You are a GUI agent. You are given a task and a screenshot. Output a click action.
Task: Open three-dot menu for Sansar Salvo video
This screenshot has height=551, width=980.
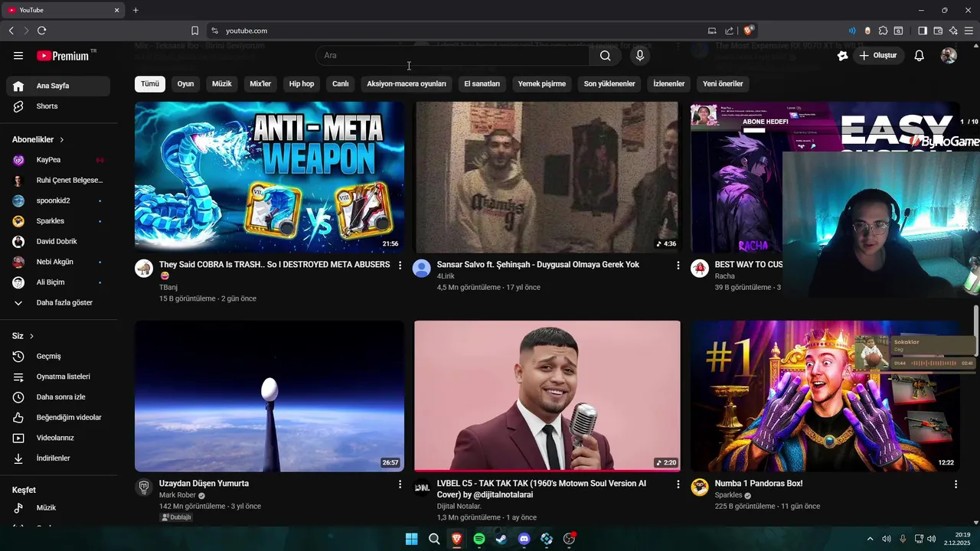(x=678, y=265)
